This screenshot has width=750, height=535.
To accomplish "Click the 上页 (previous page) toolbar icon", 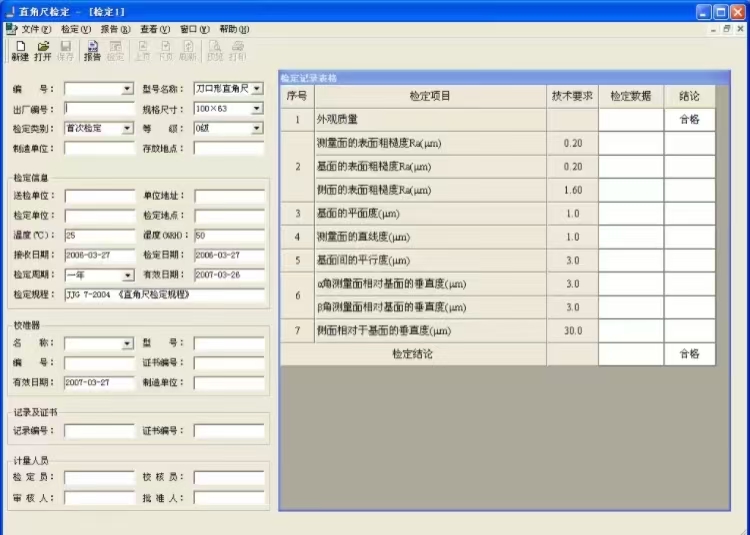I will [142, 51].
